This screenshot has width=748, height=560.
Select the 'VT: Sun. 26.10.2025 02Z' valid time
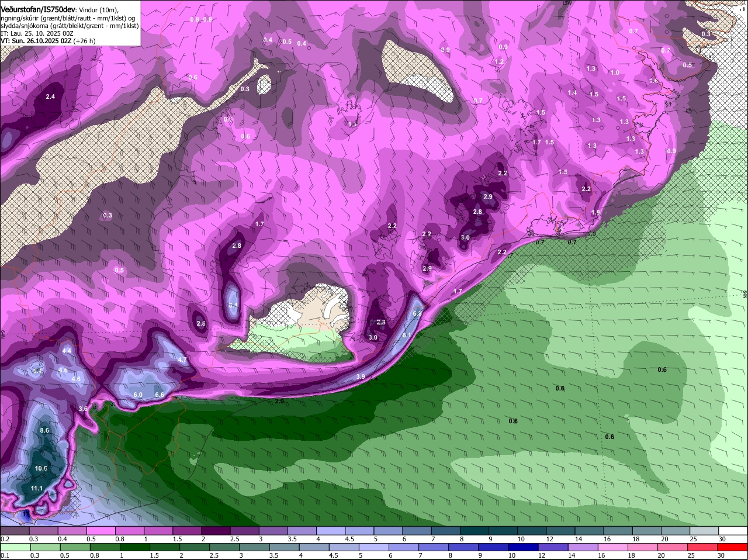(36, 41)
